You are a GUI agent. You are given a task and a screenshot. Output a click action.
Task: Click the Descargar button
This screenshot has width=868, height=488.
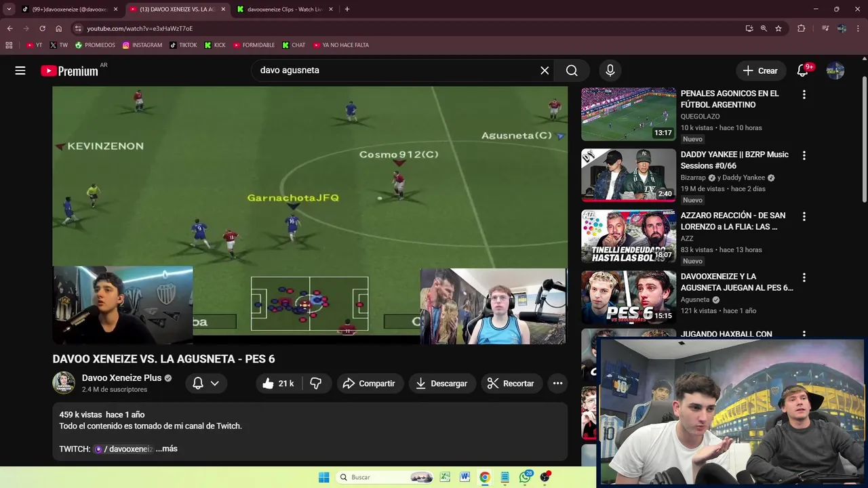tap(442, 384)
